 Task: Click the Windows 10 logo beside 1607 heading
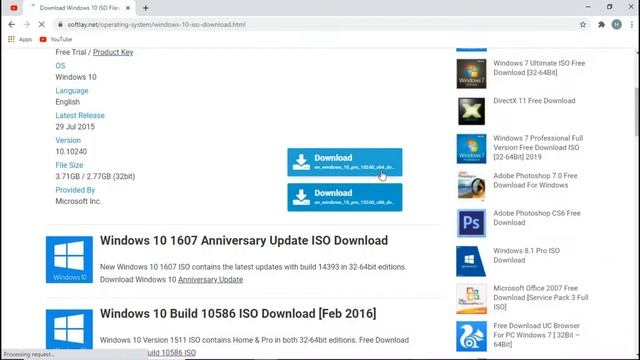click(x=69, y=260)
